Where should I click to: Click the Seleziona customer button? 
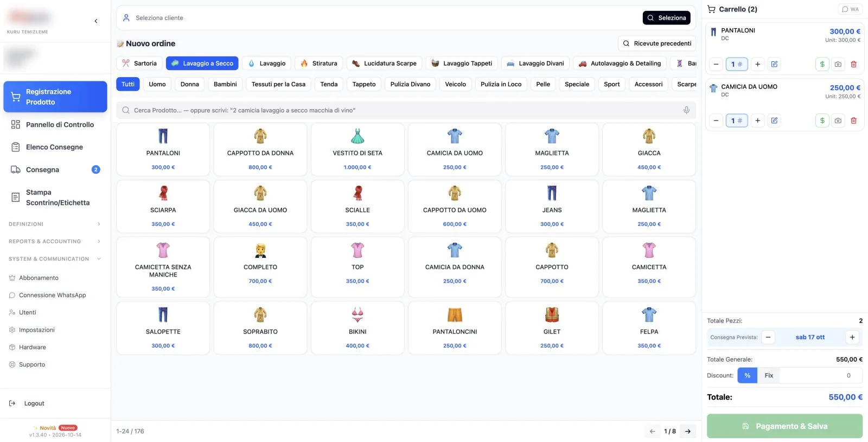(x=666, y=18)
